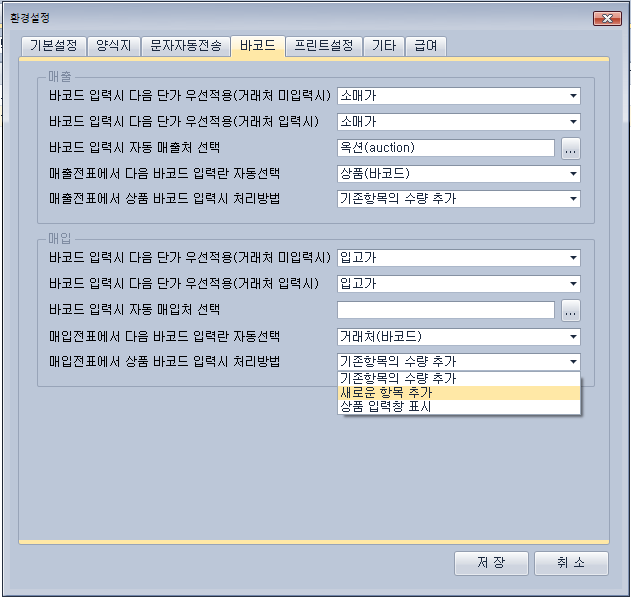The height and width of the screenshot is (598, 631).
Task: Open 매입 거래처 미입력시 단가 dropdown
Action: (x=459, y=258)
